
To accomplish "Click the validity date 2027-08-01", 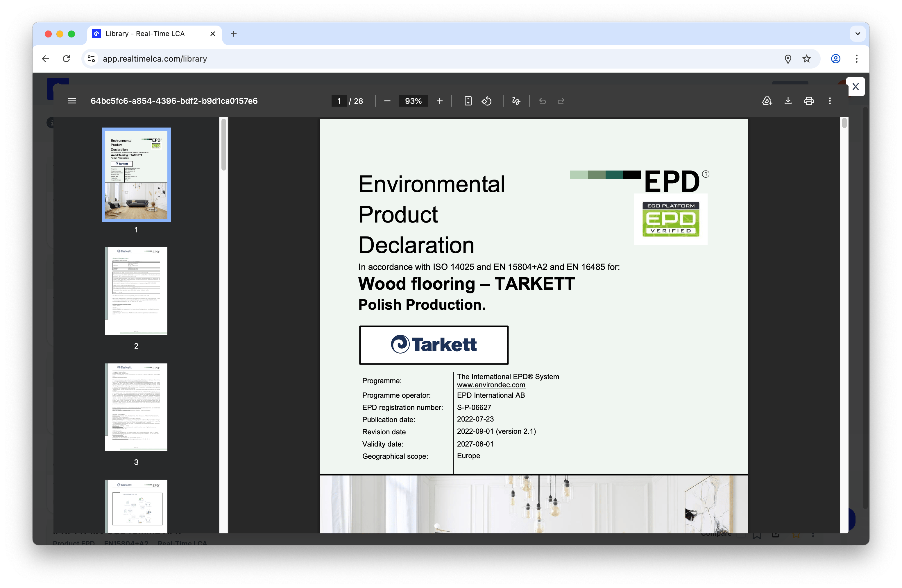I will (x=475, y=444).
